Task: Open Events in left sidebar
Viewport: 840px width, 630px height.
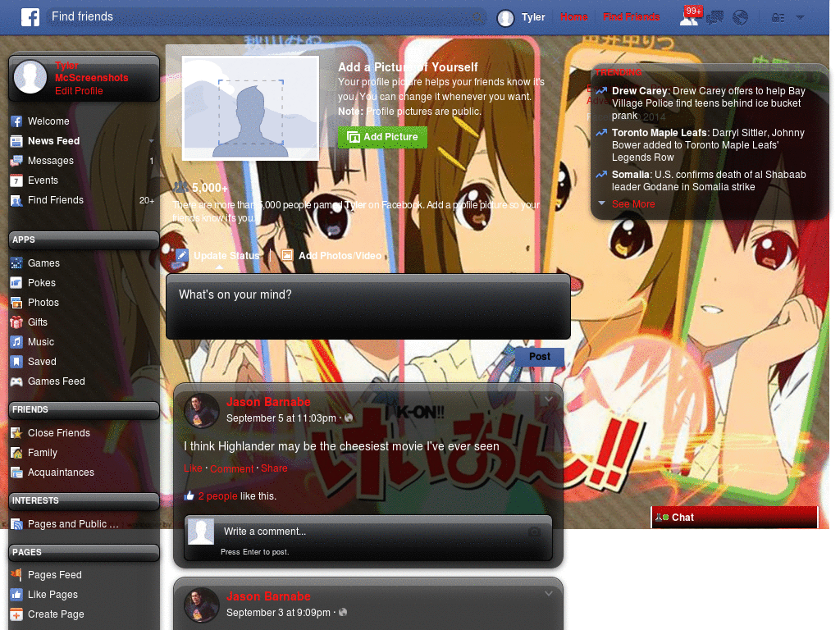Action: tap(43, 180)
